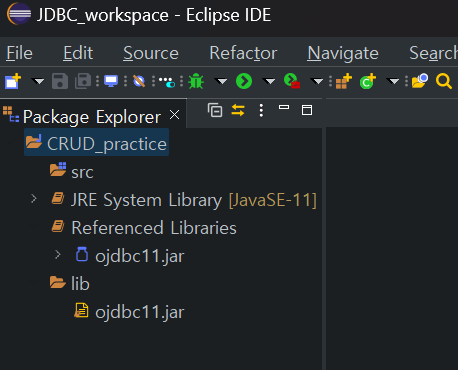Select ojdbc11.jar inside lib folder
This screenshot has width=458, height=370.
[140, 312]
